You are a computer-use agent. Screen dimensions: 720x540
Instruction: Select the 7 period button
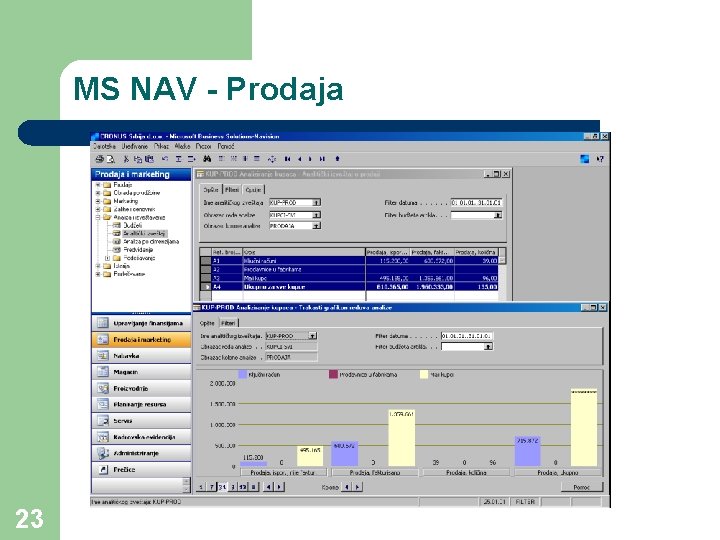[212, 487]
